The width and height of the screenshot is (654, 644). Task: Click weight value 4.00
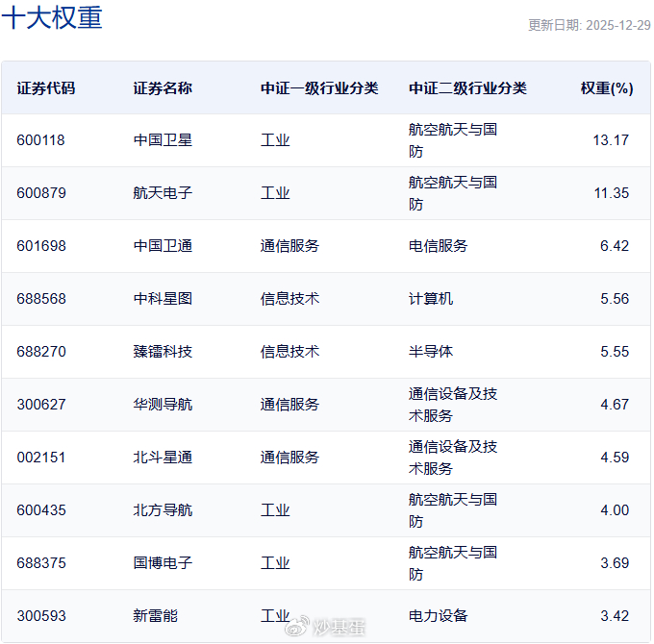(615, 510)
